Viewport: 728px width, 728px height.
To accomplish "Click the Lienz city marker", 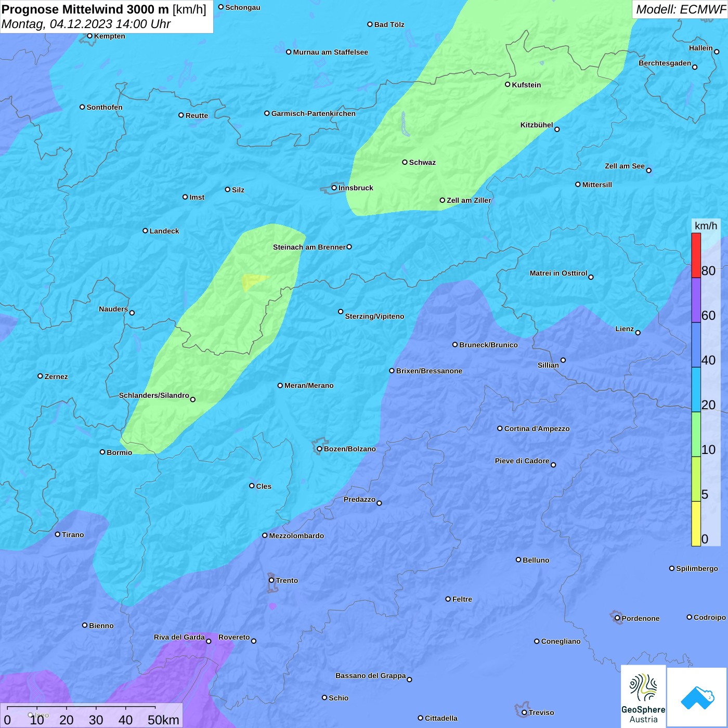I will (x=638, y=333).
